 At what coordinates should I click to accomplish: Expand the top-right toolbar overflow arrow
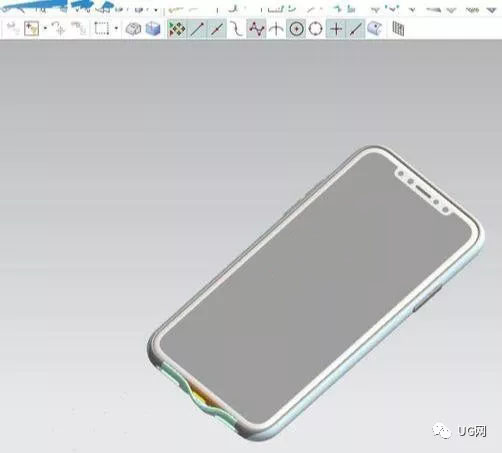click(x=491, y=11)
